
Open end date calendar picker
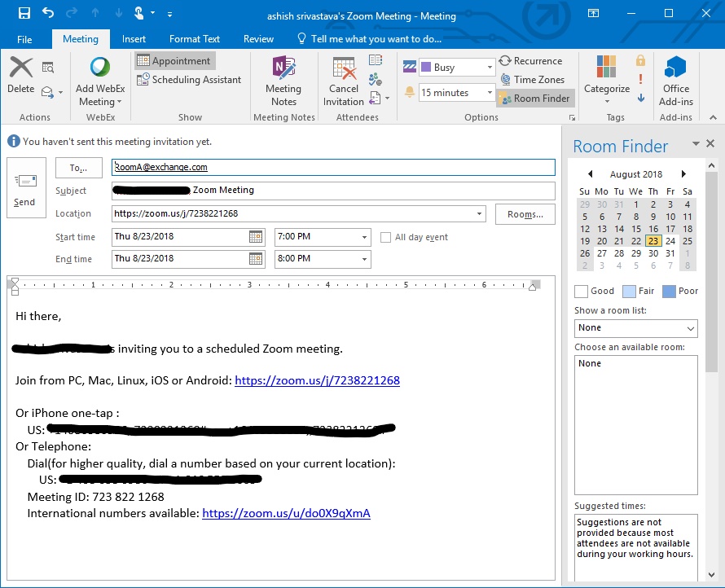(256, 258)
